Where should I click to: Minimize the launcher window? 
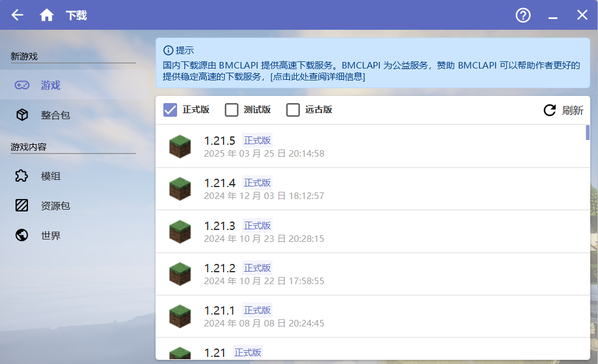pyautogui.click(x=553, y=17)
